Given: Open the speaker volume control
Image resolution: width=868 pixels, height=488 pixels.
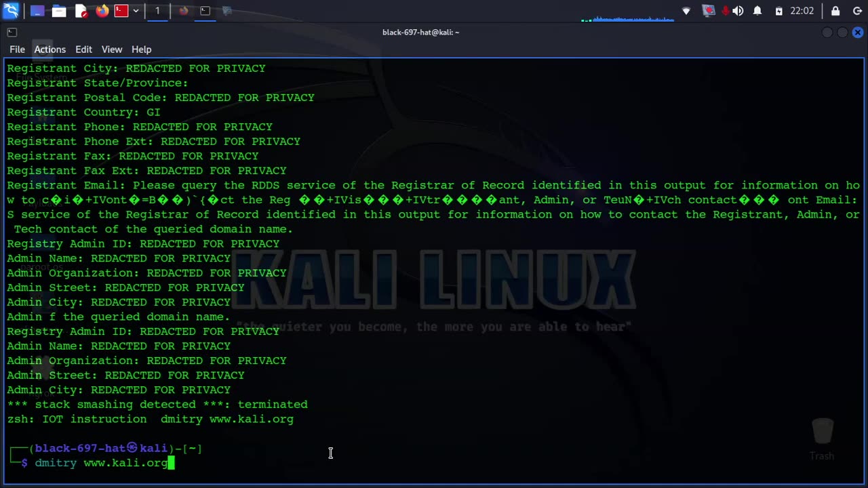Looking at the screenshot, I should (738, 11).
